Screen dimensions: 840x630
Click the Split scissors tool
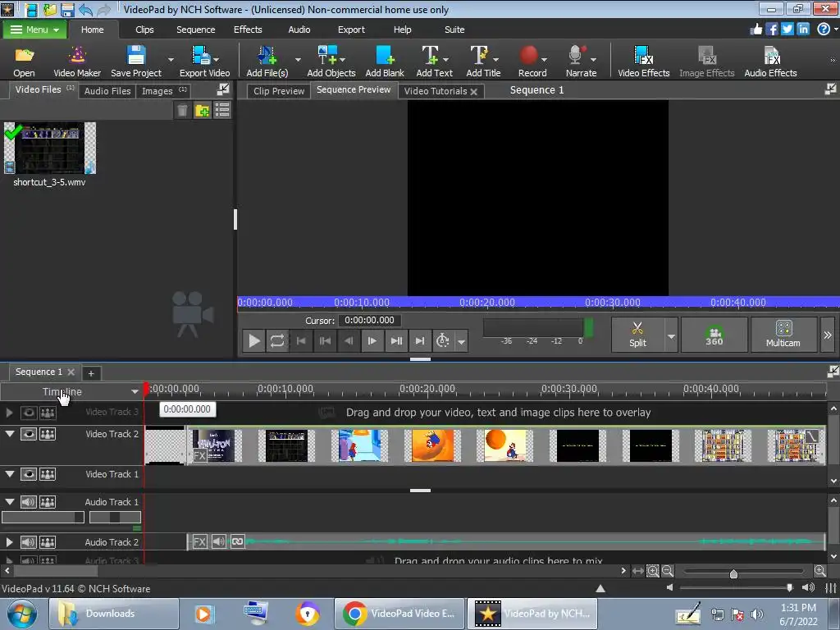click(637, 335)
